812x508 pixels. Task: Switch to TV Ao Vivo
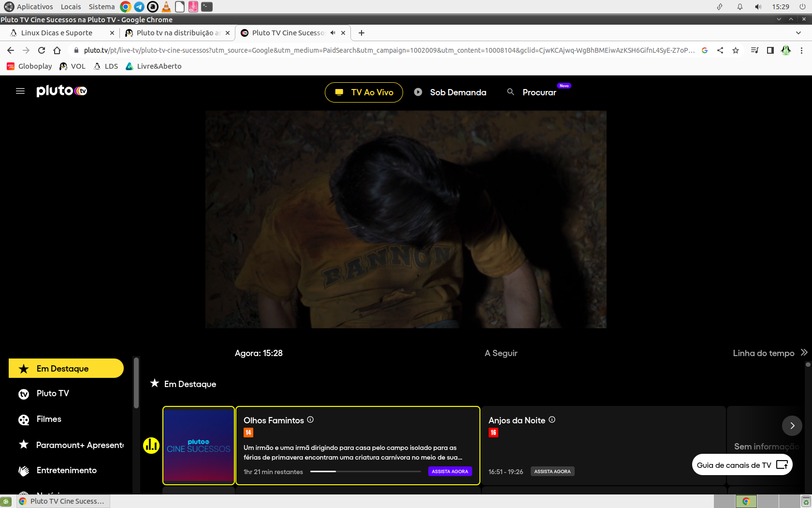click(363, 92)
